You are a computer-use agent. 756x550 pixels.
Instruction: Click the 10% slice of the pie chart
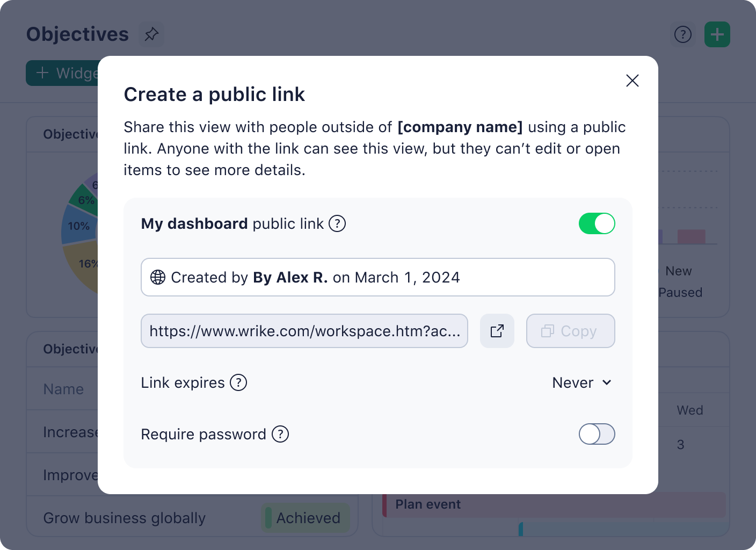(79, 226)
